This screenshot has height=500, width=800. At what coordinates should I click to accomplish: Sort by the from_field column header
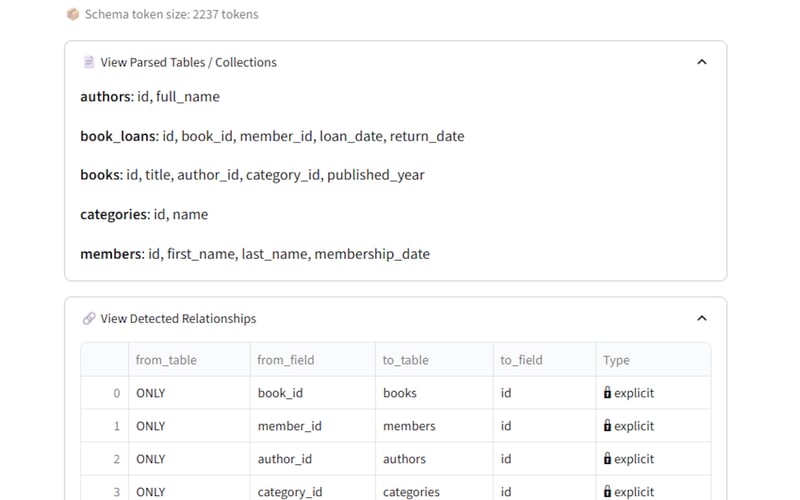click(x=313, y=360)
